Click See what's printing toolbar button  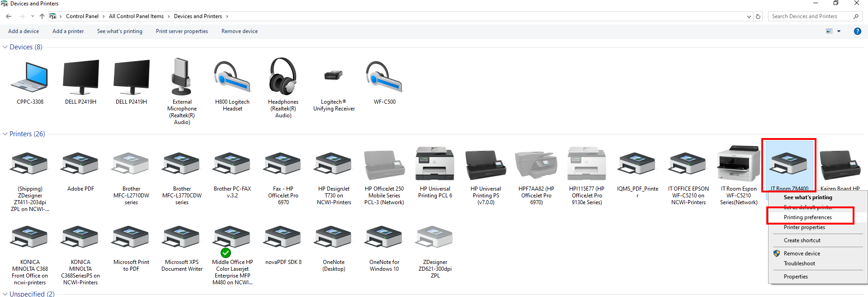point(120,31)
